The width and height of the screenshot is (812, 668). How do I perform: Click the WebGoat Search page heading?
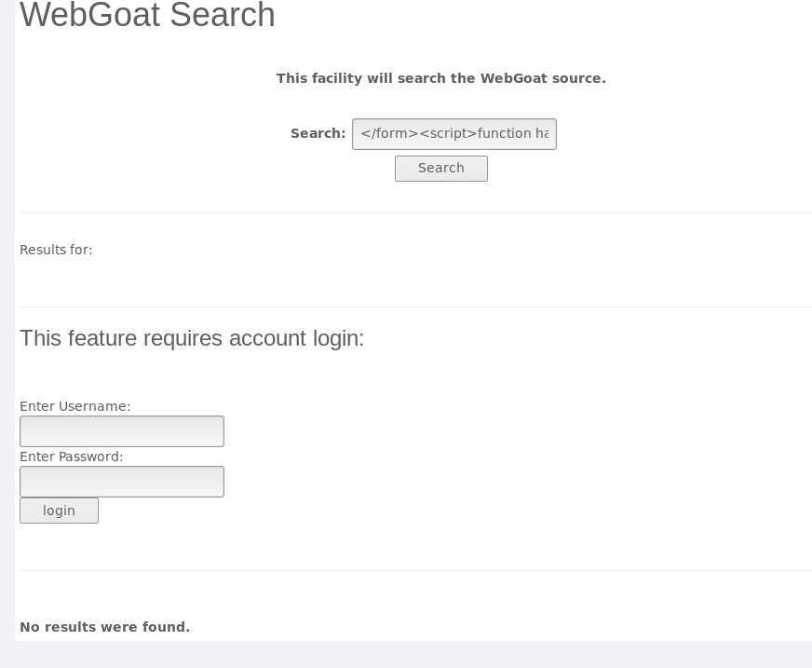[x=147, y=15]
